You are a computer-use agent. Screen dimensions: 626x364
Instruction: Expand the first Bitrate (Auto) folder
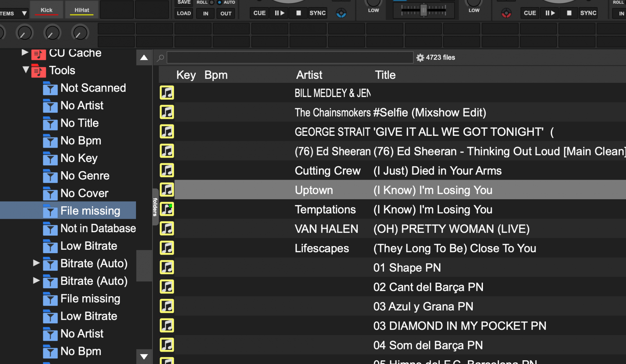pyautogui.click(x=36, y=263)
